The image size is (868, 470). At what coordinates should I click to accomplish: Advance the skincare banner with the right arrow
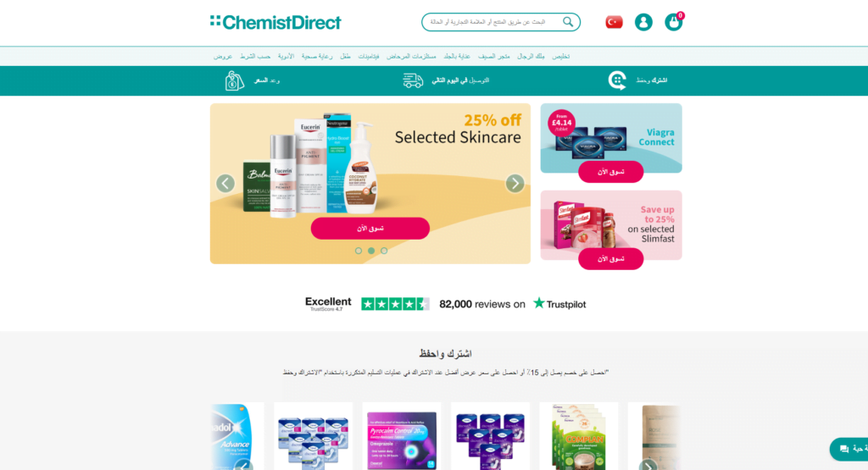(x=515, y=183)
